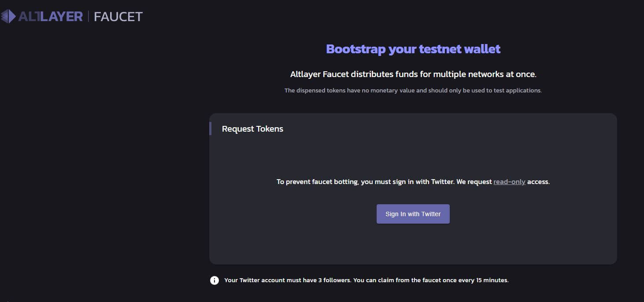The height and width of the screenshot is (302, 644).
Task: Click the ALTLAYER wordmark in header
Action: click(50, 17)
